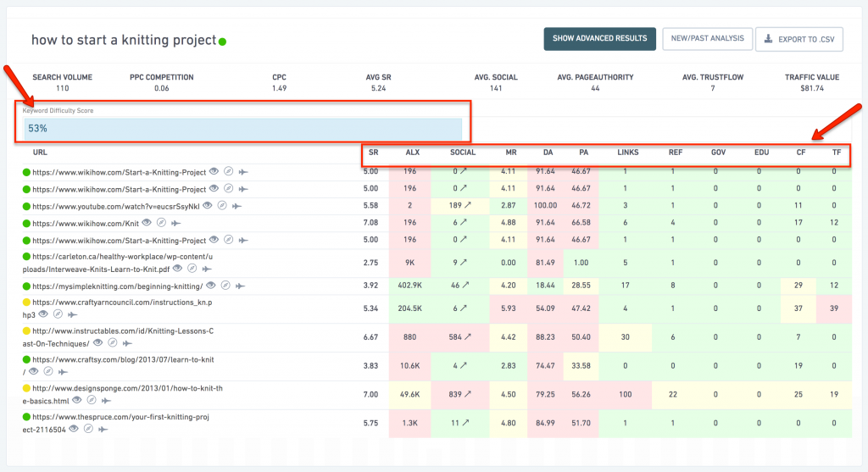Screen dimensions: 868x472
Task: Click the compass icon for the thespruce.com row
Action: click(x=88, y=429)
